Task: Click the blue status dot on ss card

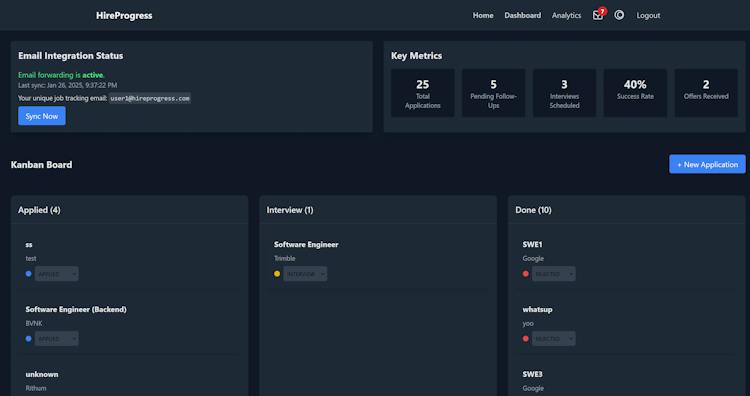Action: 29,274
